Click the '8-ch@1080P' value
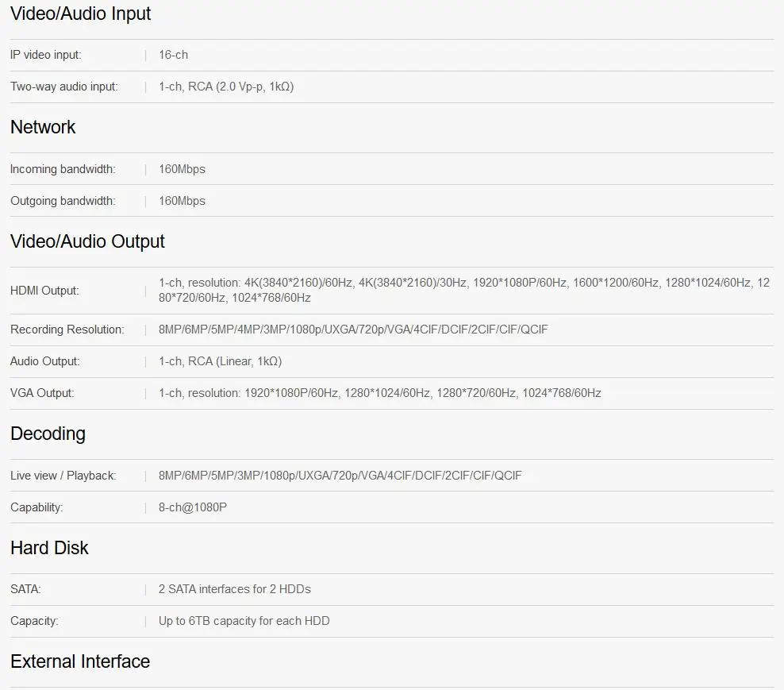This screenshot has height=690, width=784. pyautogui.click(x=193, y=507)
